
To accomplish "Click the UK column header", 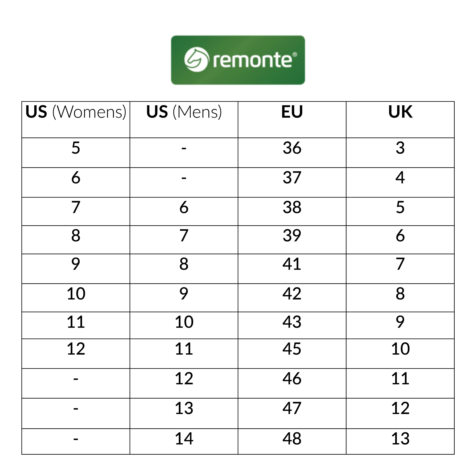I will coord(400,112).
